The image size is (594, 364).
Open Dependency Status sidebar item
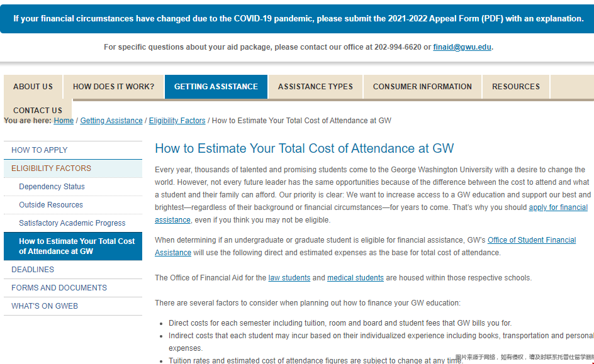pos(73,187)
